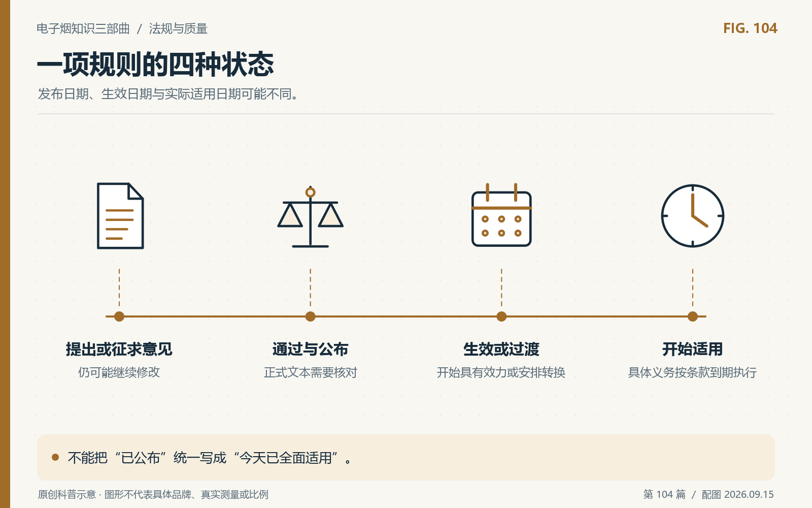Select the timeline dot for 开始适用
The image size is (812, 508).
point(693,316)
